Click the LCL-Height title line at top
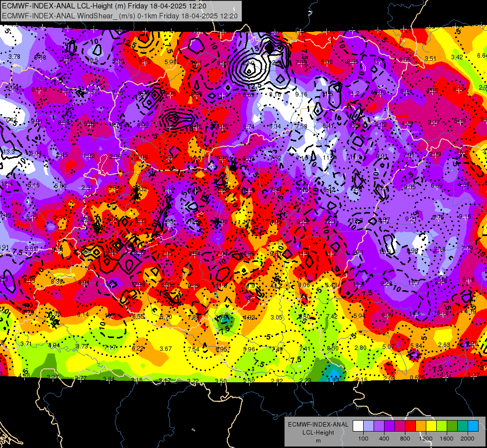487x448 pixels. coord(104,6)
